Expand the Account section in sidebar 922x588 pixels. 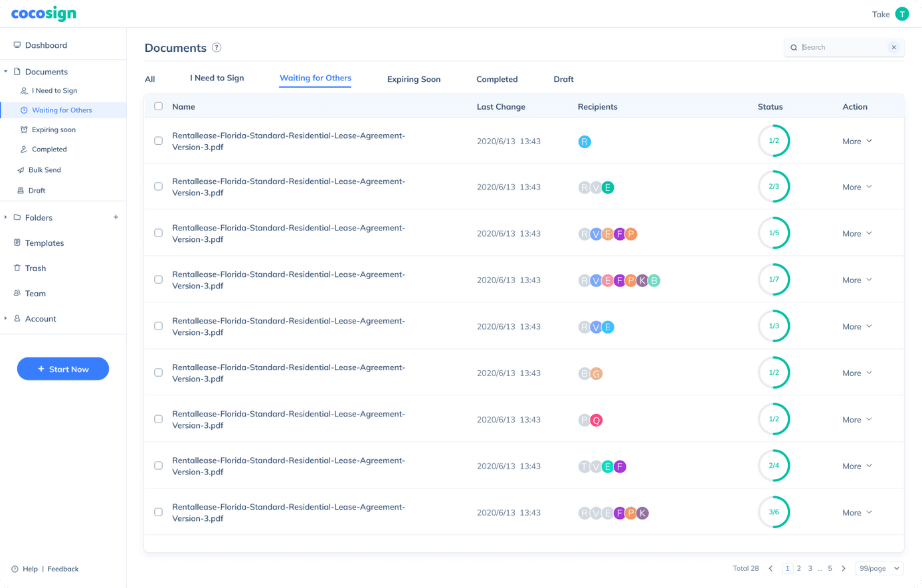[x=40, y=319]
